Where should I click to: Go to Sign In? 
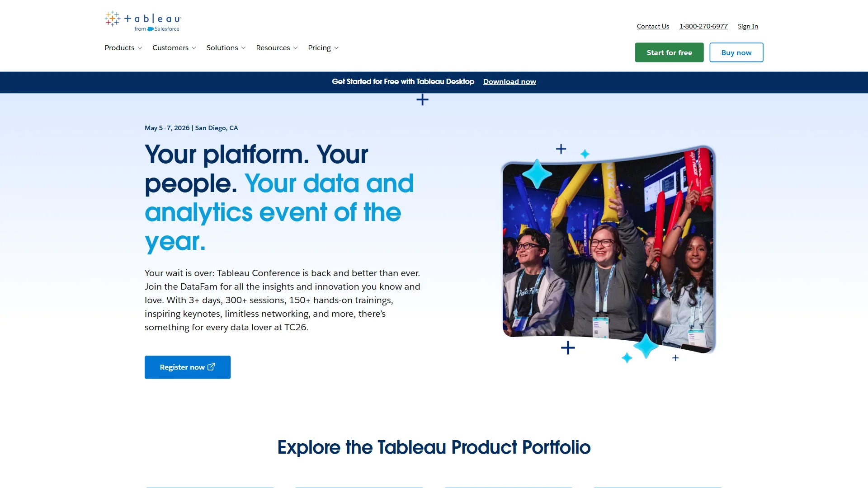click(748, 26)
